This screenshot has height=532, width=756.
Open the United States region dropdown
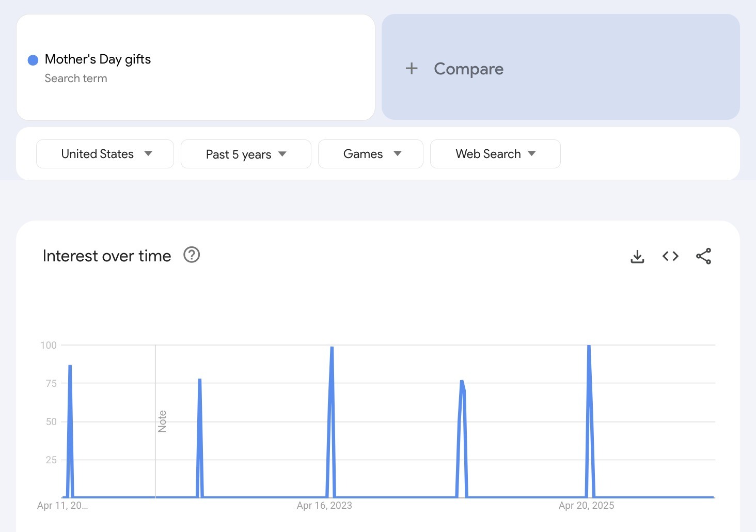104,153
